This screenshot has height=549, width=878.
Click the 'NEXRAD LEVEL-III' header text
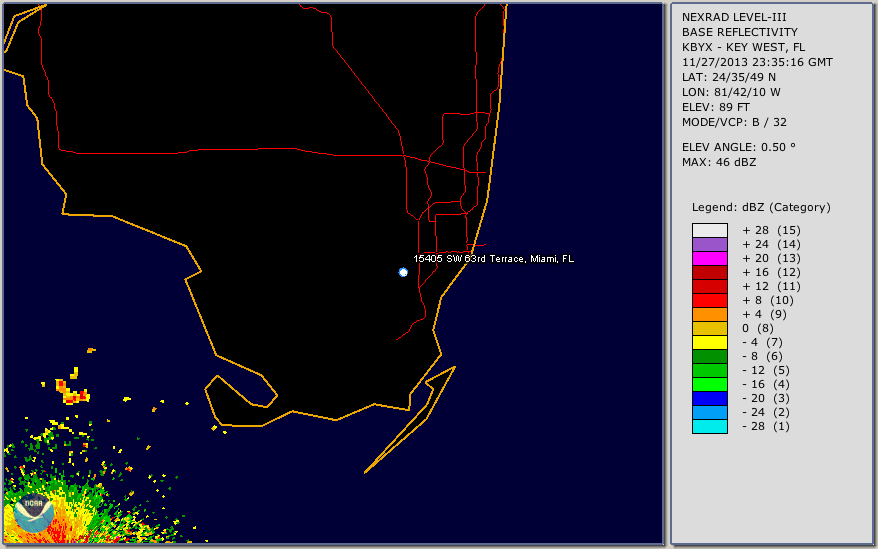(734, 17)
